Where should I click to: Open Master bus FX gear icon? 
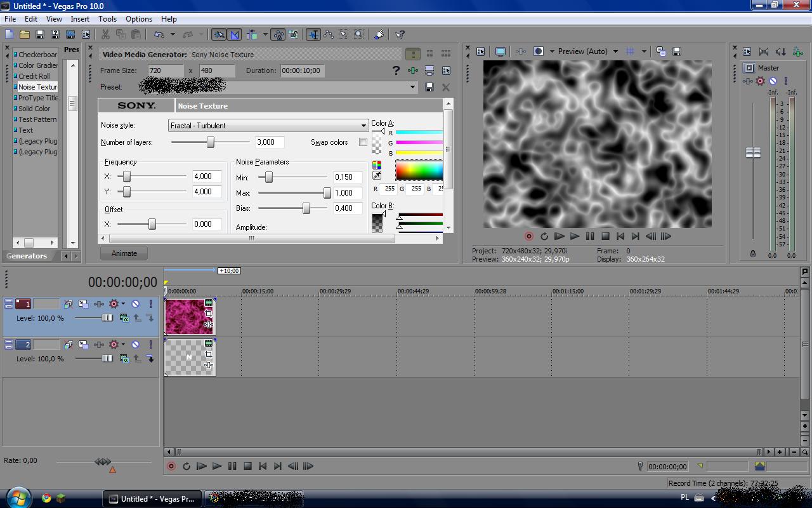[x=760, y=81]
